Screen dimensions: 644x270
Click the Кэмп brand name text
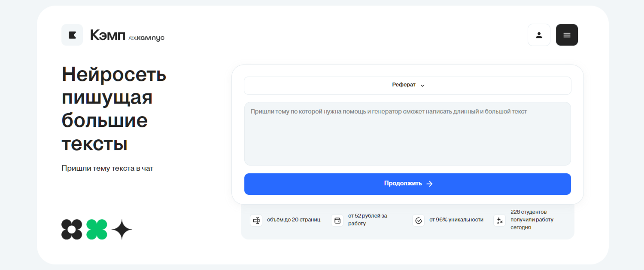[107, 35]
